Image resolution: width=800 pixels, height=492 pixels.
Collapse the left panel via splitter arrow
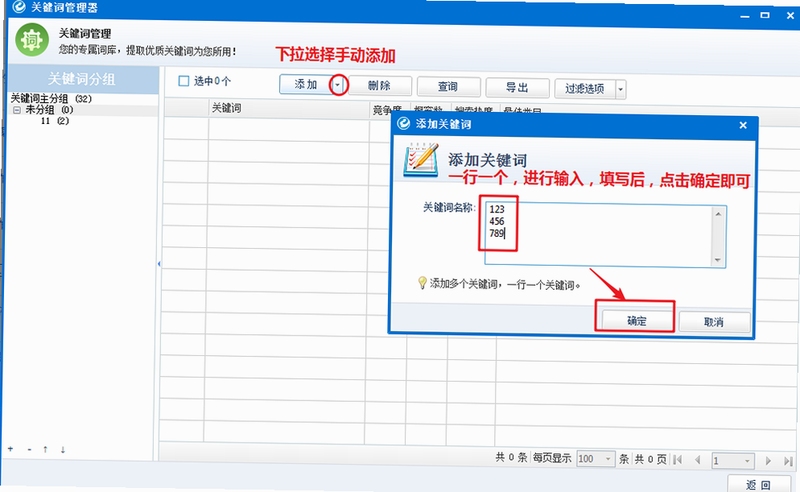coord(159,264)
